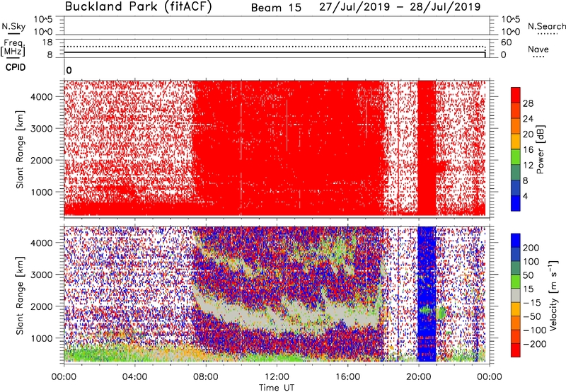Click the "Power [dB]" colorbar title
Image resolution: width=566 pixels, height=392 pixels.
point(541,149)
